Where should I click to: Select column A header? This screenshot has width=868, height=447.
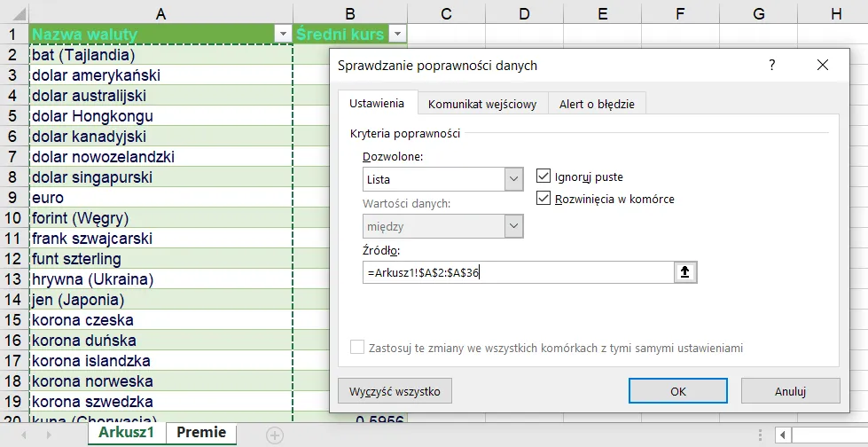tap(160, 14)
